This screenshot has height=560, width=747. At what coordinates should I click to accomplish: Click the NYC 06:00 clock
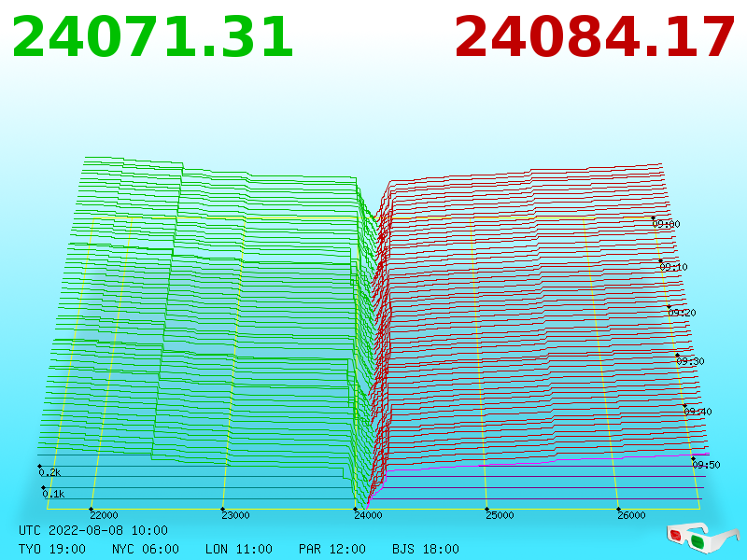[146, 549]
